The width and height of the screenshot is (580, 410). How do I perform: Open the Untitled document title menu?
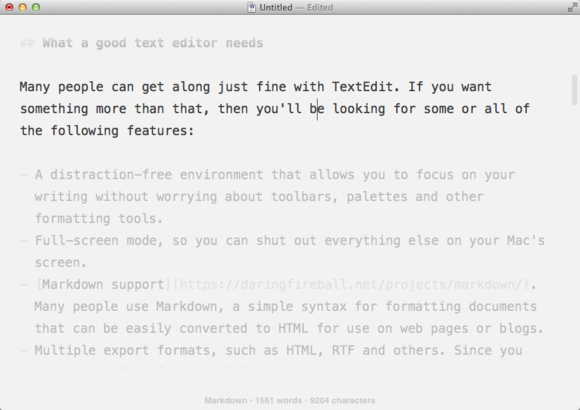pyautogui.click(x=276, y=7)
